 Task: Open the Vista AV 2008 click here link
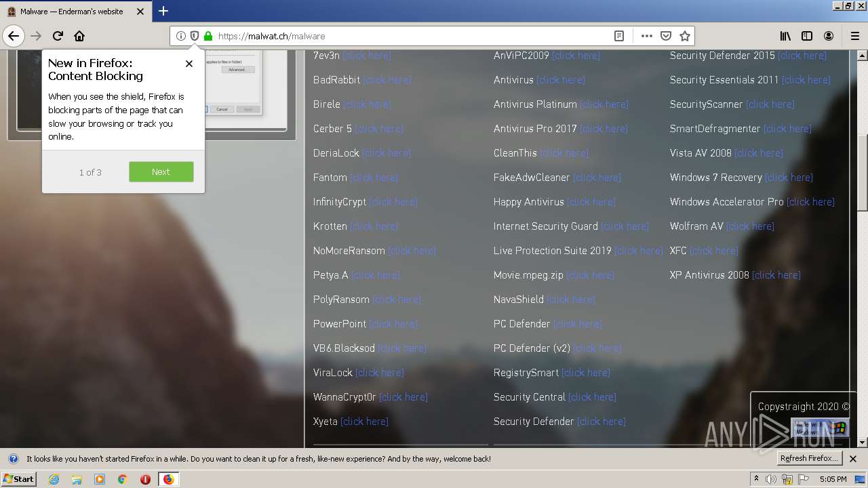pos(759,153)
